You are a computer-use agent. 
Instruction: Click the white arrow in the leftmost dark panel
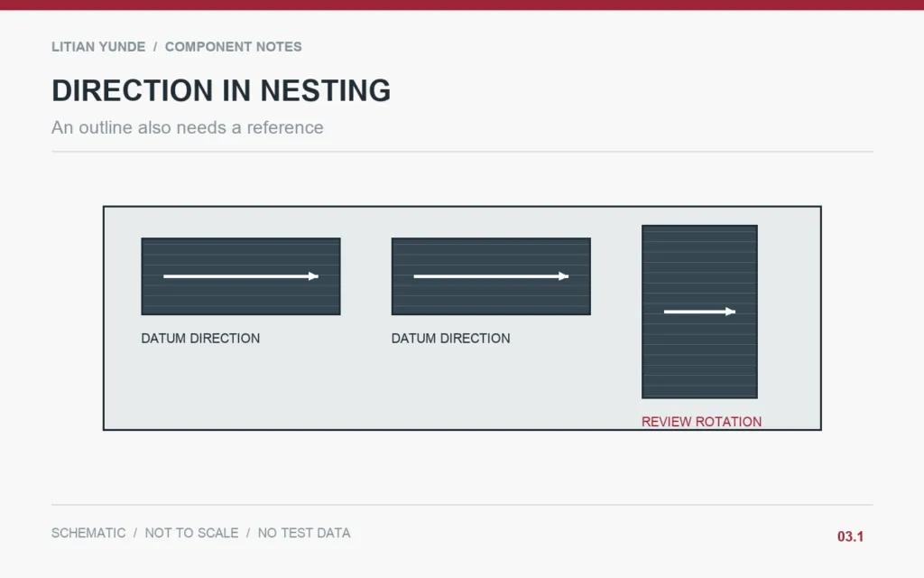(241, 276)
